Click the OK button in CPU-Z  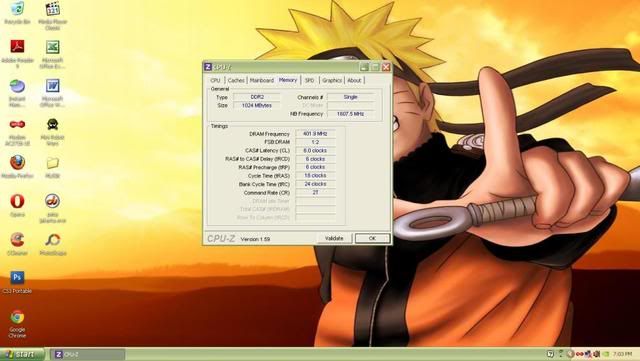click(x=372, y=238)
